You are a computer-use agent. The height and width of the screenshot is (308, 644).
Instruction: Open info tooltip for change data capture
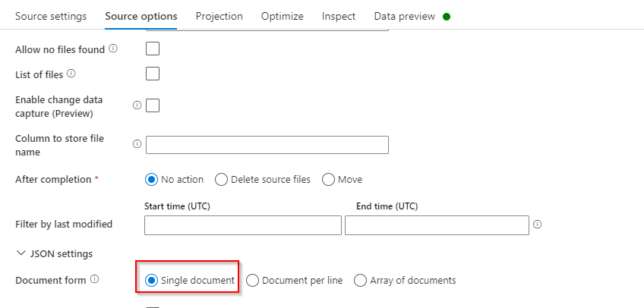coord(137,105)
